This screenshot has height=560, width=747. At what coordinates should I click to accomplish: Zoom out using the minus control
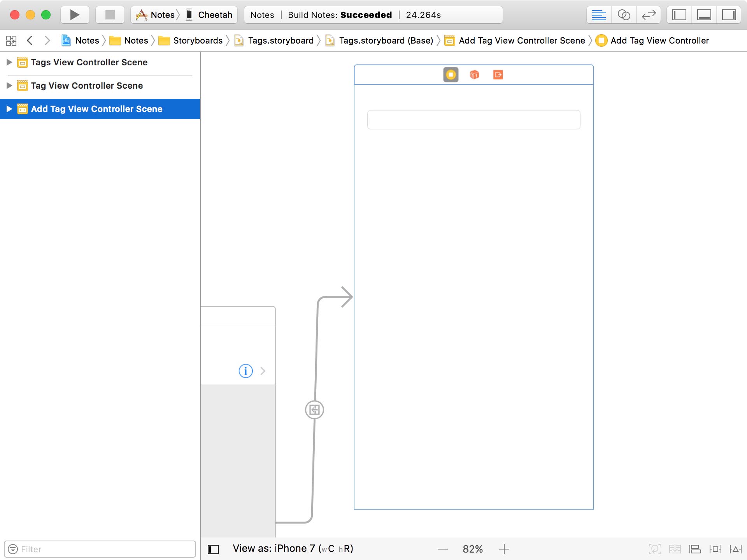coord(443,549)
